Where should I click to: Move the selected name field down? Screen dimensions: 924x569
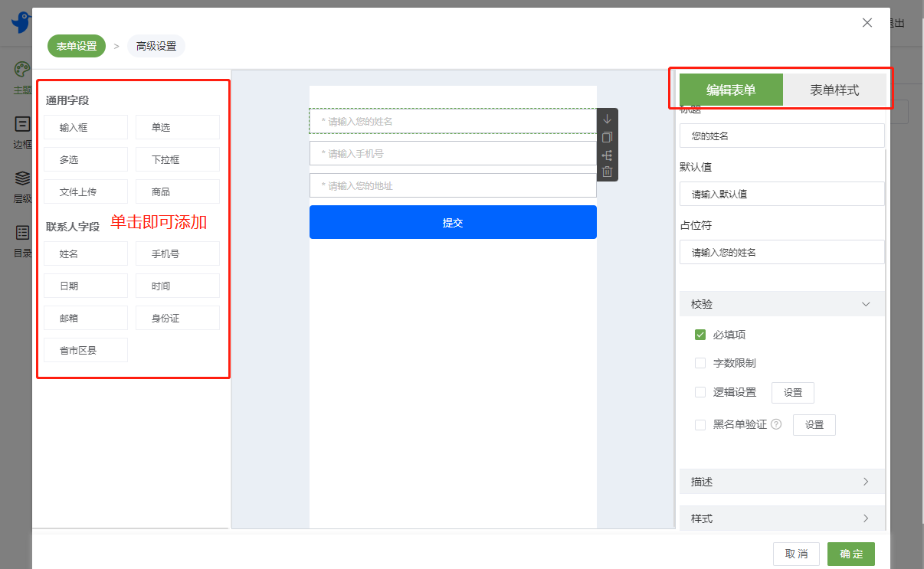(608, 119)
